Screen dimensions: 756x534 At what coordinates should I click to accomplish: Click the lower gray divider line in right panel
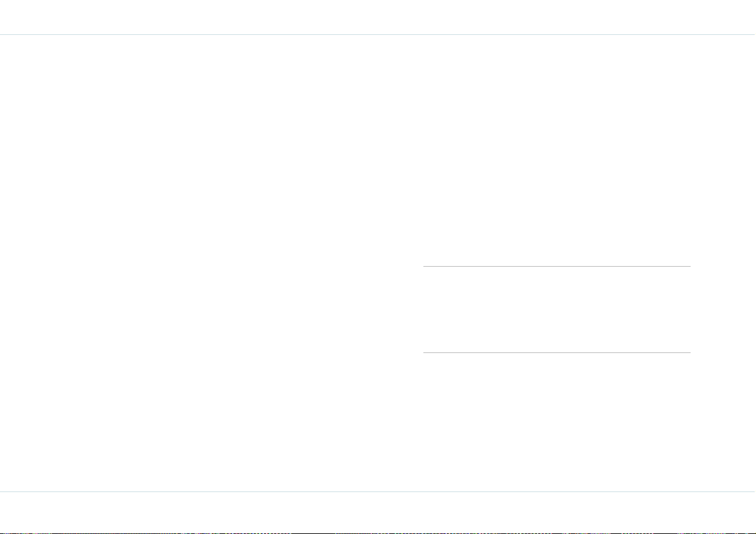(557, 352)
